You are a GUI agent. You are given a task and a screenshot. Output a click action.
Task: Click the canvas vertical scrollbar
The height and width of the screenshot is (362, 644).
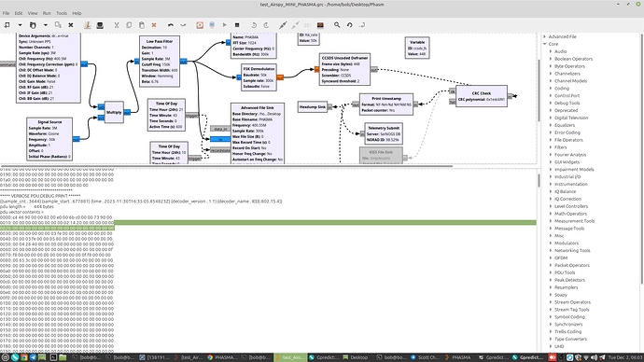coord(539,90)
